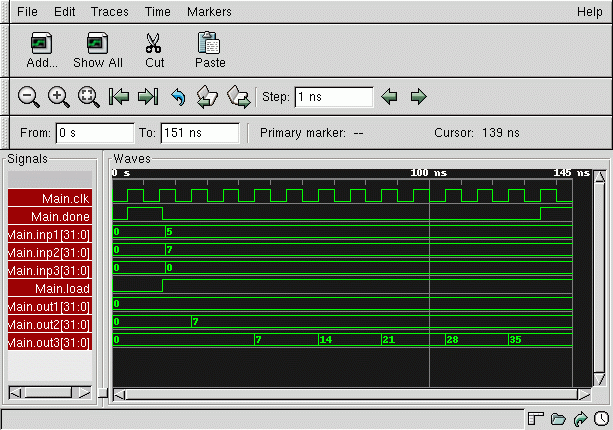Step backward with the green left arrow
The height and width of the screenshot is (430, 613).
[390, 96]
